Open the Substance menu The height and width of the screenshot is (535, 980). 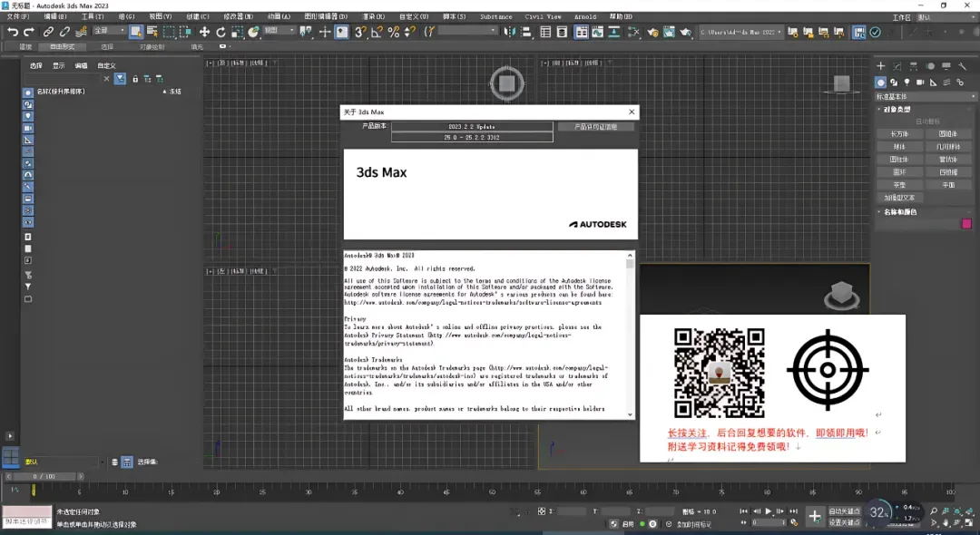click(x=495, y=17)
